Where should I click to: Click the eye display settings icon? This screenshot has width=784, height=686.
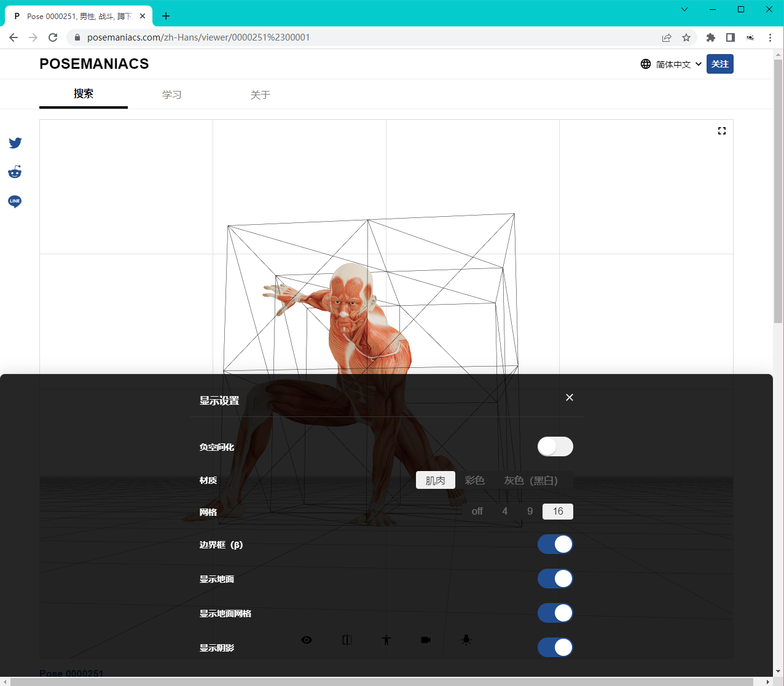307,640
